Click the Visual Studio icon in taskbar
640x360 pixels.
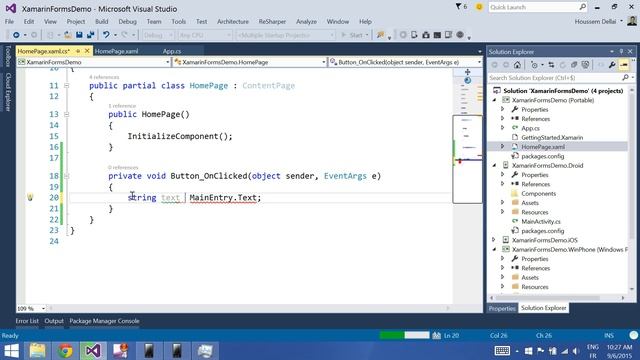92,351
